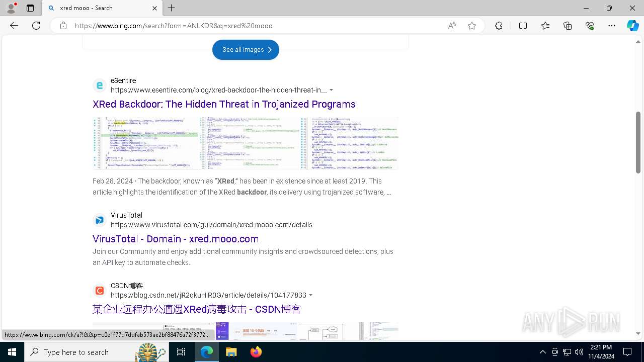Toggle Split screen view
The height and width of the screenshot is (362, 644).
(523, 26)
